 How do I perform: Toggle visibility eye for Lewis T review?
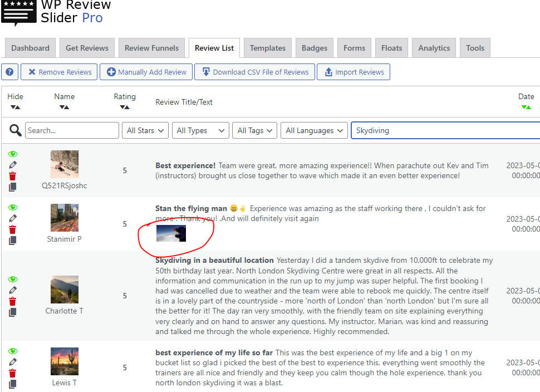click(13, 351)
